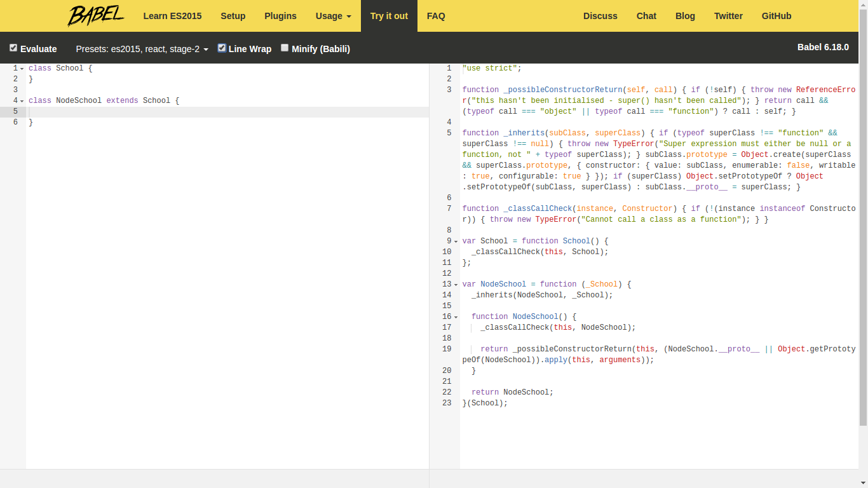Open the Discuss link
Image resolution: width=868 pixels, height=488 pixels.
click(600, 16)
